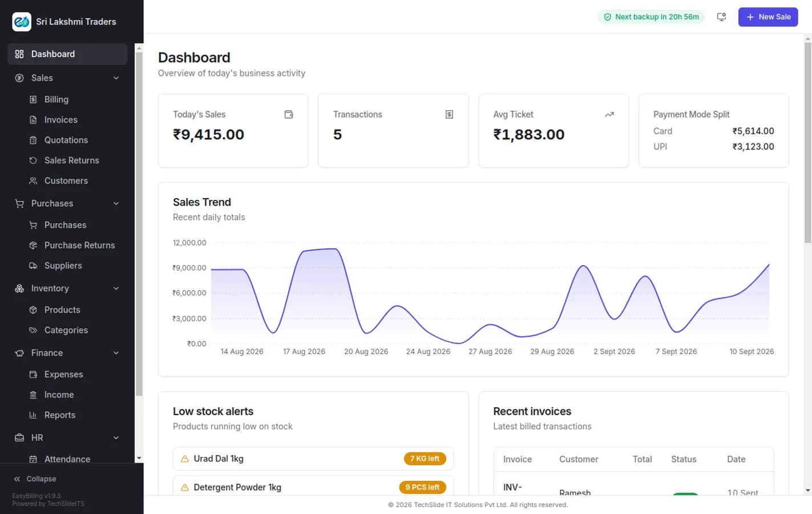Click the Invoices icon in sidebar
Viewport: 812px width, 514px height.
33,120
